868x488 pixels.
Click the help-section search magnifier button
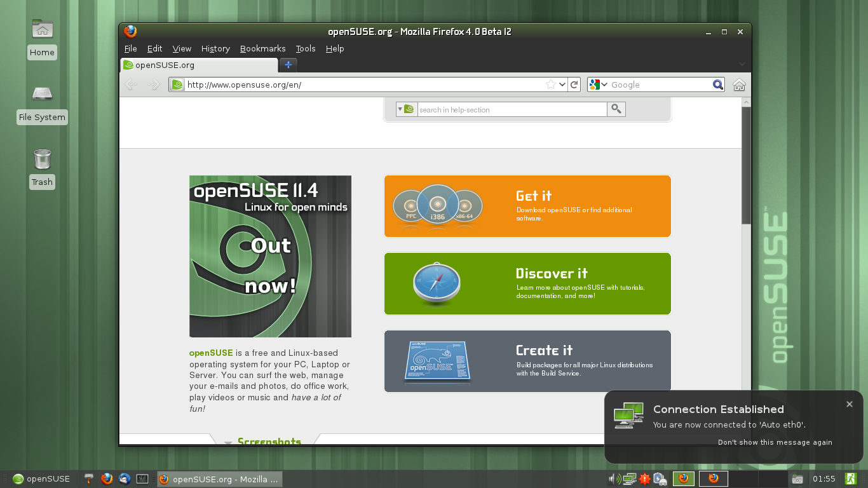click(x=616, y=109)
